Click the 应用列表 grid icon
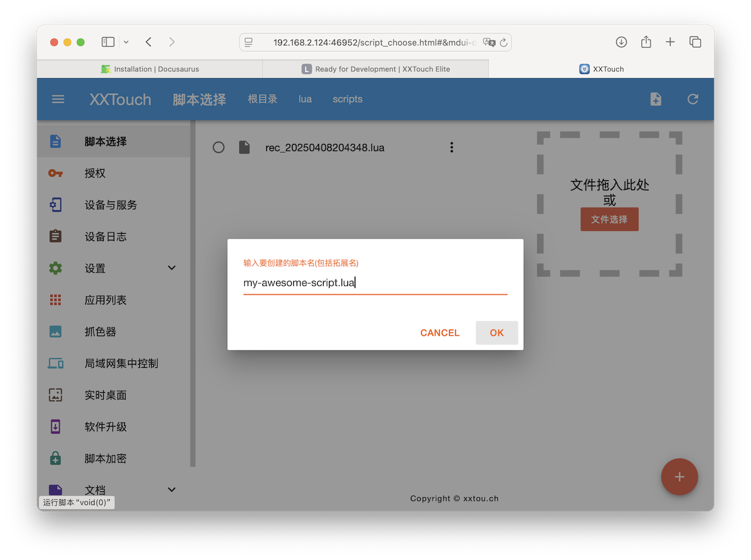The height and width of the screenshot is (560, 751). [x=55, y=300]
